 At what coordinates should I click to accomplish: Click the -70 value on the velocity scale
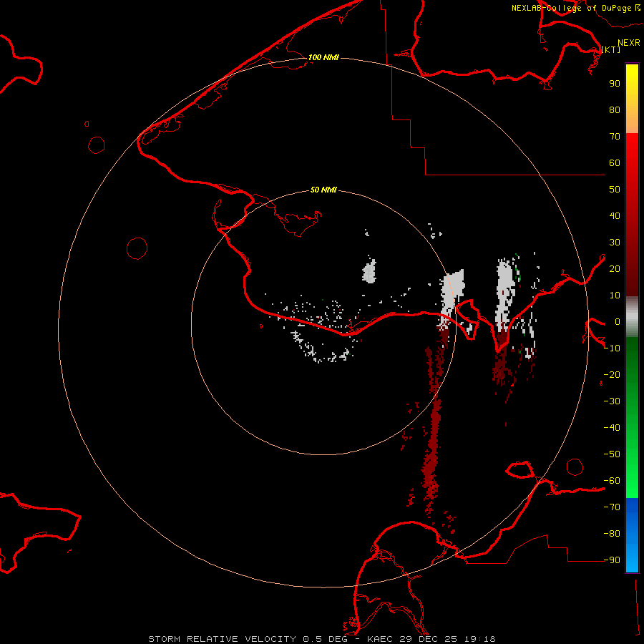pos(612,507)
